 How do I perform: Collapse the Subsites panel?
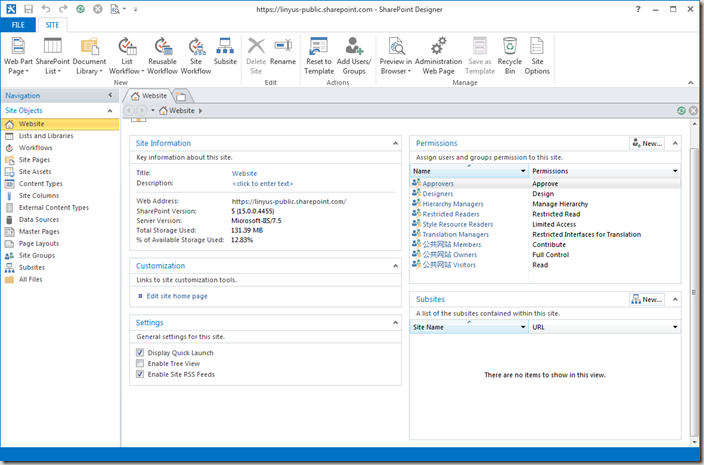(x=675, y=299)
